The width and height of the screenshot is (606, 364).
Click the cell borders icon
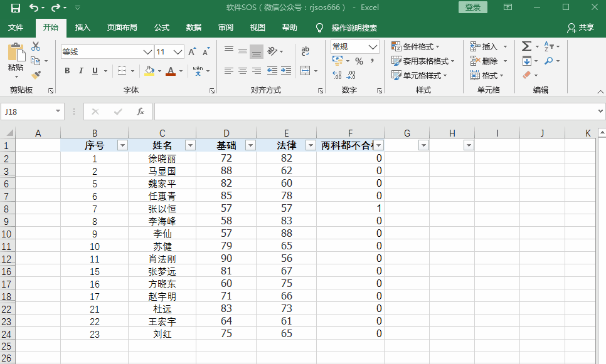click(x=122, y=71)
